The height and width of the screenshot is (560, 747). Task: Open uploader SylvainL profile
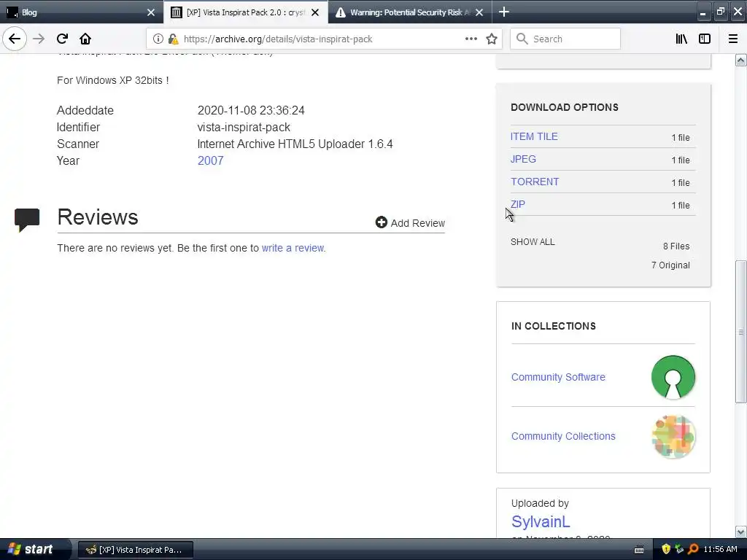point(541,521)
